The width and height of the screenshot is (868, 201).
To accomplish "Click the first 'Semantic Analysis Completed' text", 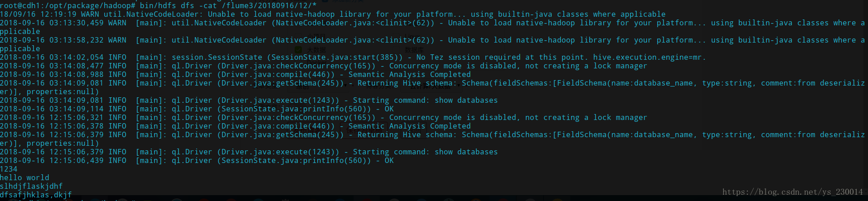I will click(409, 74).
